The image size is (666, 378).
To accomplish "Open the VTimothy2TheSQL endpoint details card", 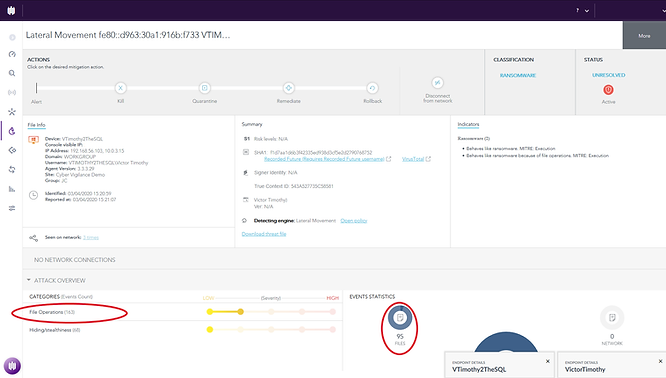I will (x=500, y=365).
